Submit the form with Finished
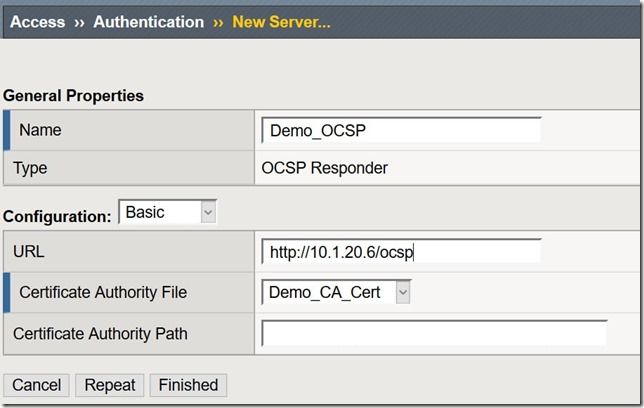The height and width of the screenshot is (408, 644). (188, 385)
